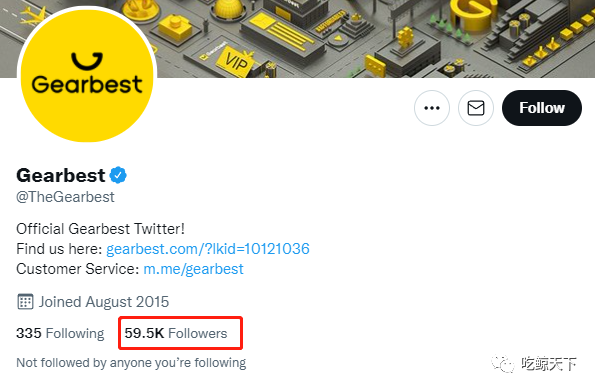The width and height of the screenshot is (595, 389).
Task: Click the envelope message icon
Action: coord(476,108)
